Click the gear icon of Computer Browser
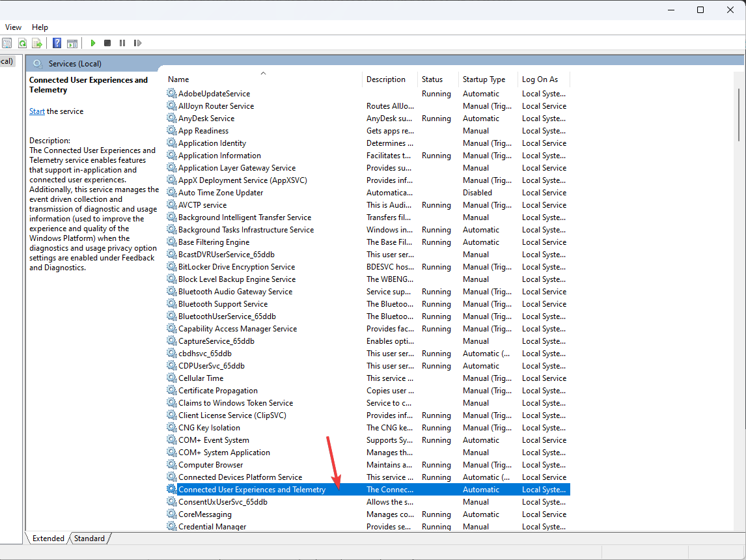This screenshot has height=560, width=746. pos(172,464)
